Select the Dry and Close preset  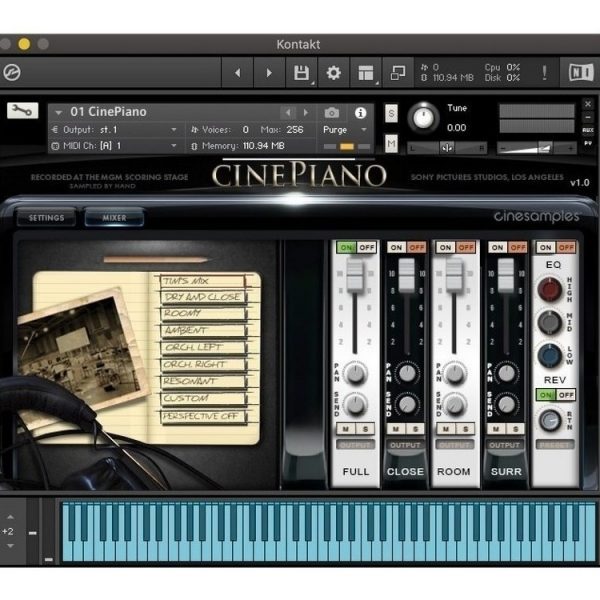tap(203, 297)
